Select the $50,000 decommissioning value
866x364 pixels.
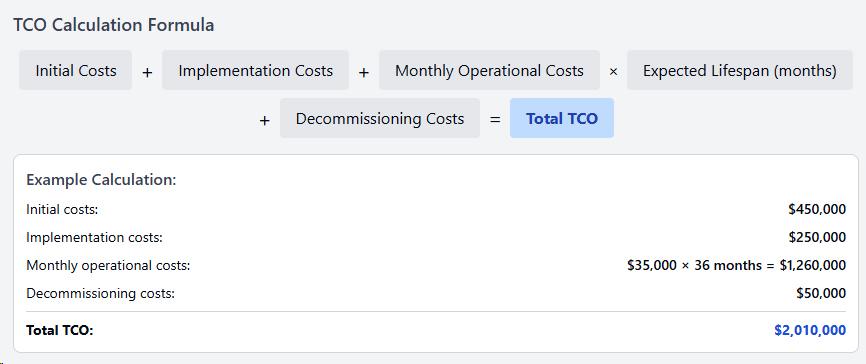(821, 293)
